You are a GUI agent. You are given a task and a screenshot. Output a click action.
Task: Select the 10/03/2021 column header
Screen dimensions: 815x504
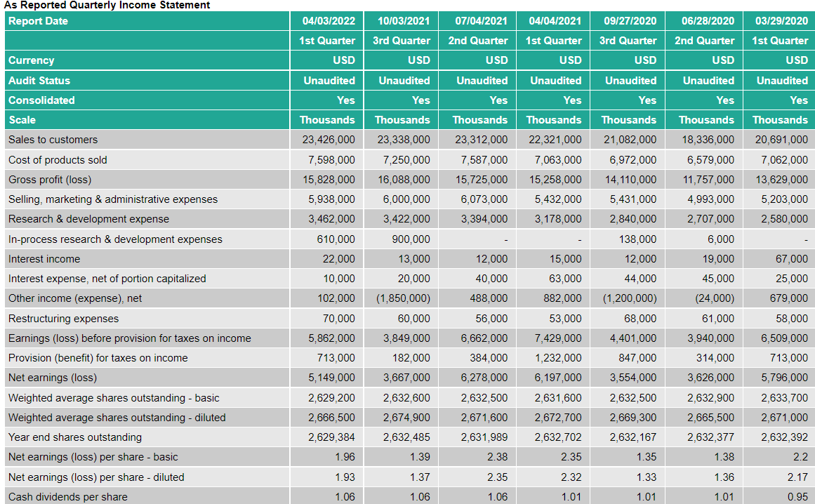pyautogui.click(x=402, y=20)
